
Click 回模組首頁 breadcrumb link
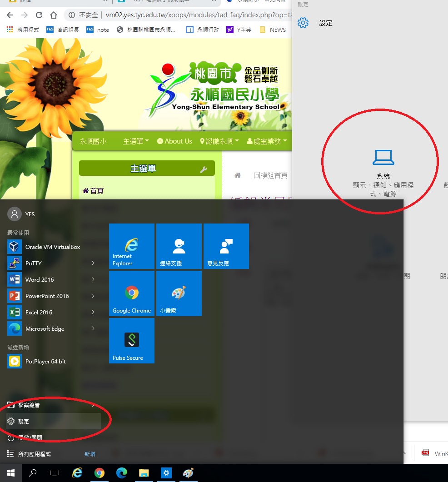coord(270,175)
